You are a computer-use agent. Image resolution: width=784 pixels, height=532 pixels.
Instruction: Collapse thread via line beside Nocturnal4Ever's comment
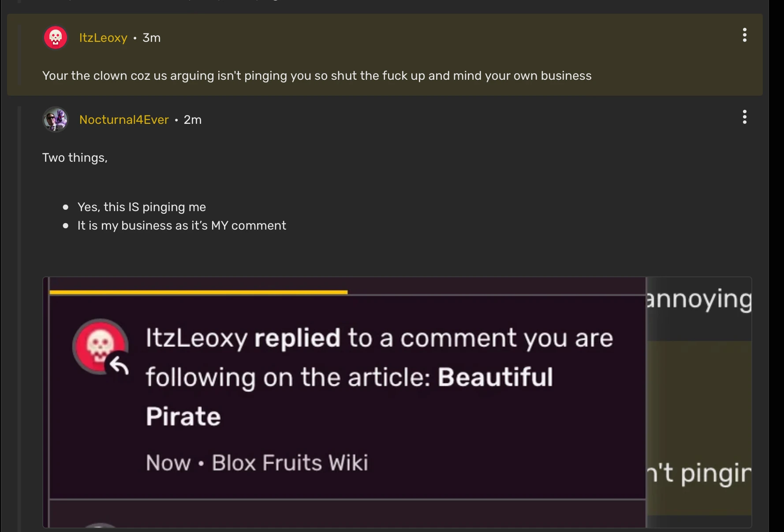[19, 309]
